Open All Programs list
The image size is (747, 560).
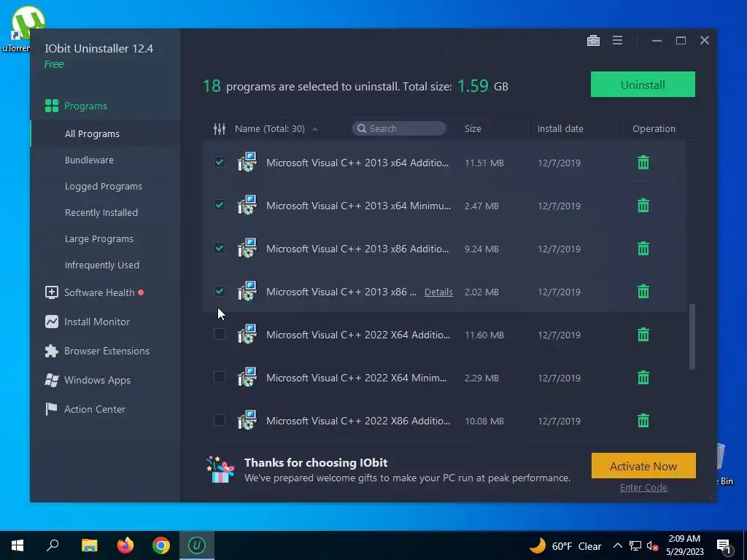[92, 134]
